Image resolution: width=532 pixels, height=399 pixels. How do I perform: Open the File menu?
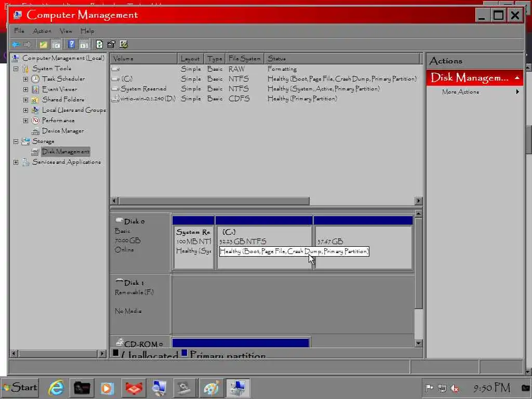point(19,31)
